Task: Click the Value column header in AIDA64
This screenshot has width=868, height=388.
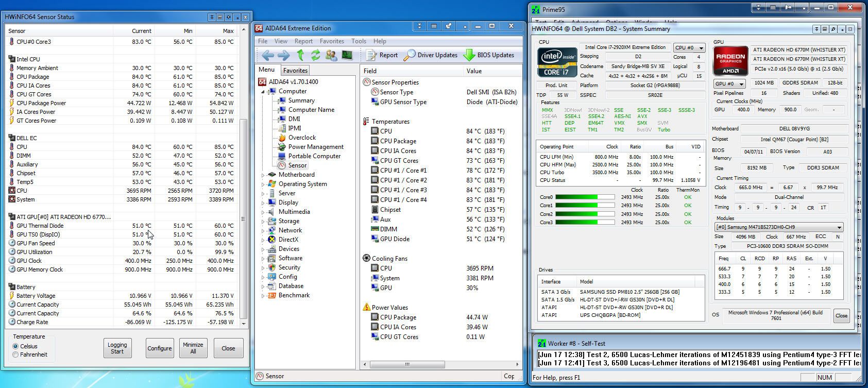Action: coord(493,71)
